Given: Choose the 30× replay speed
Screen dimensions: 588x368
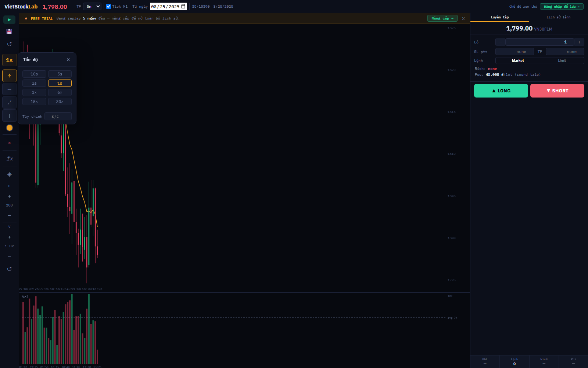Looking at the screenshot, I should tap(60, 102).
